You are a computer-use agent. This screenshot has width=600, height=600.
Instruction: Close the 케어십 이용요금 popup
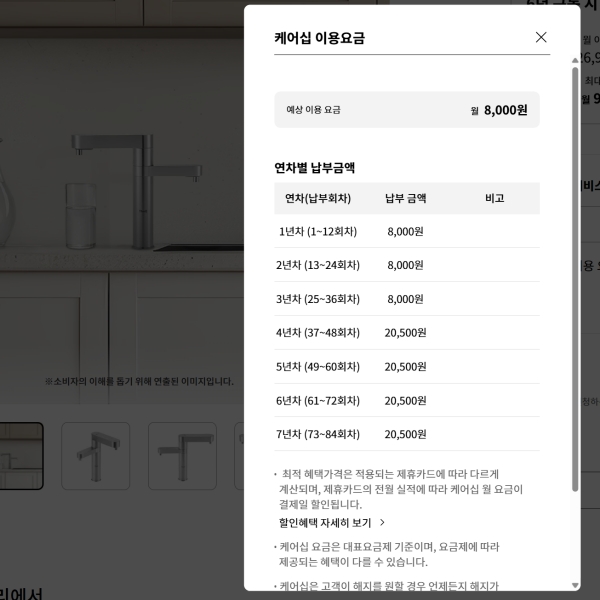coord(541,37)
